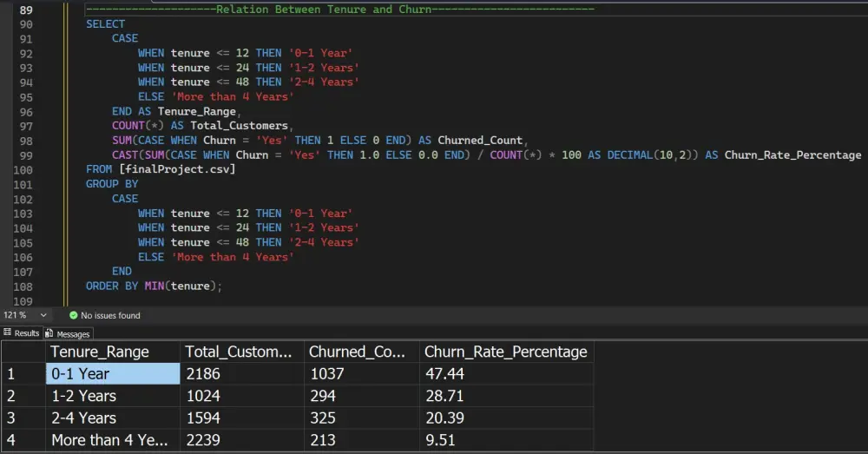This screenshot has height=454, width=868.
Task: Click the cell with value 1024
Action: click(x=242, y=396)
